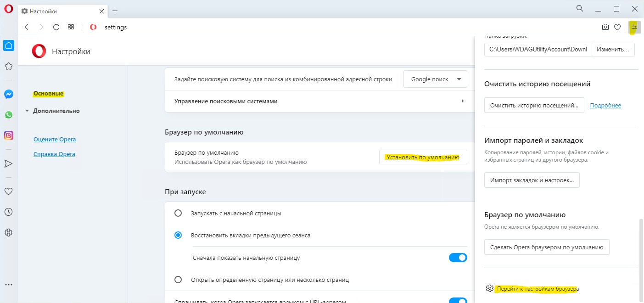Select Основные in settings menu
The width and height of the screenshot is (644, 303).
point(48,94)
